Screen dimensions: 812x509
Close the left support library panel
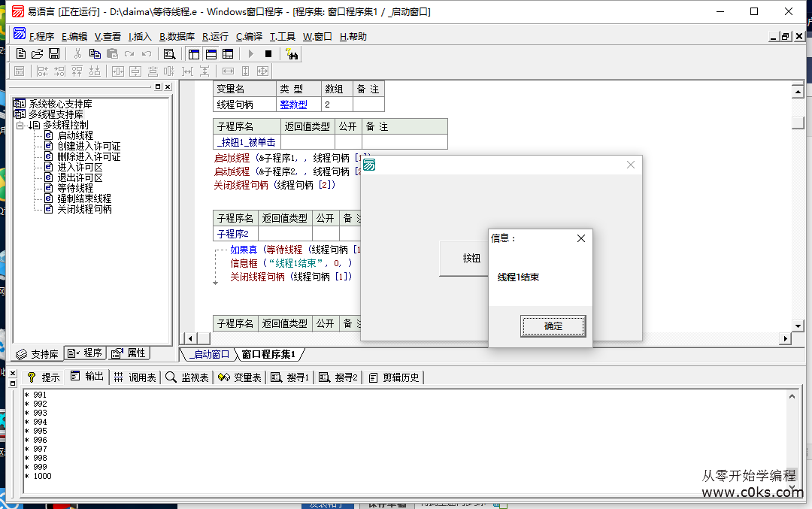(x=168, y=87)
